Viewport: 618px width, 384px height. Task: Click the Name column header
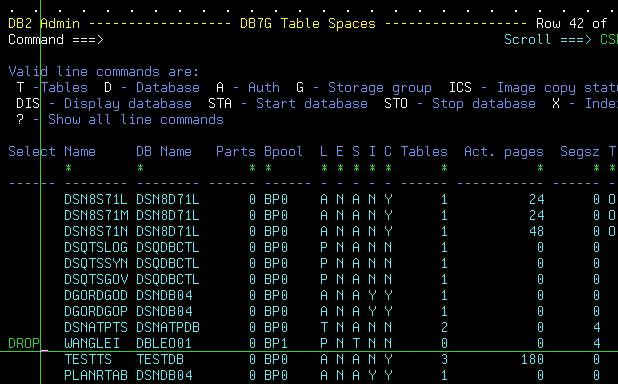click(80, 152)
